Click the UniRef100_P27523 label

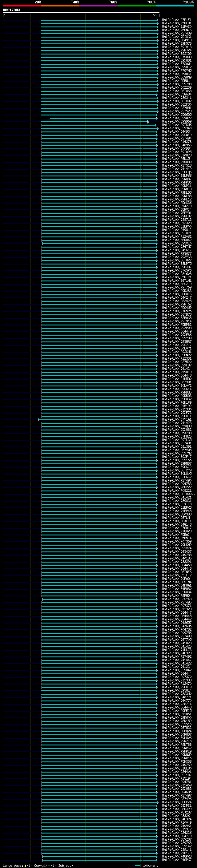pos(176,111)
